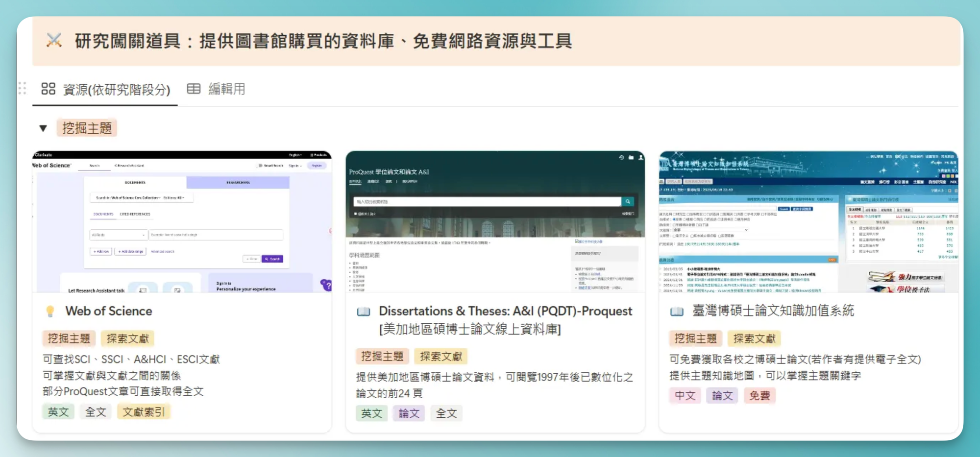Click the 挖掘主題 group label tag

point(87,128)
